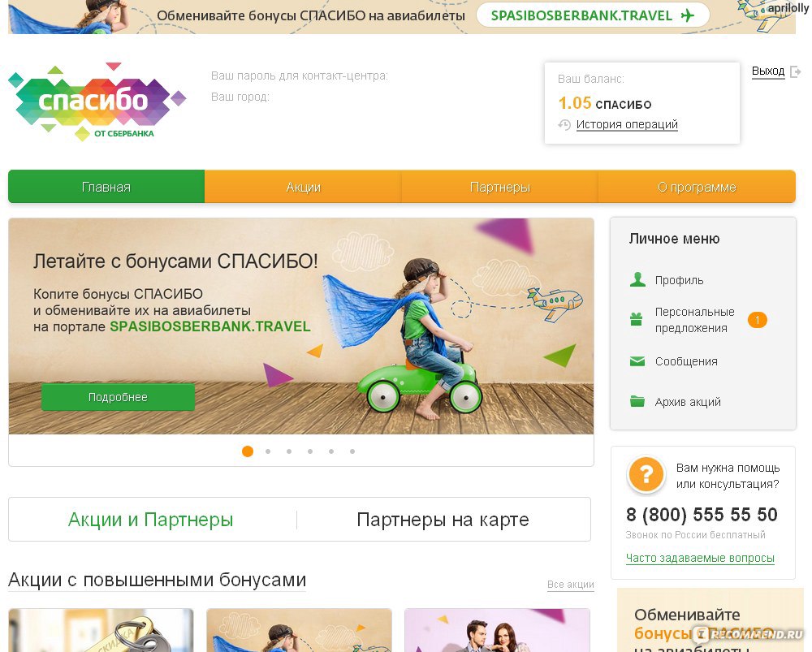Go to О программе section
The height and width of the screenshot is (652, 812).
[697, 187]
